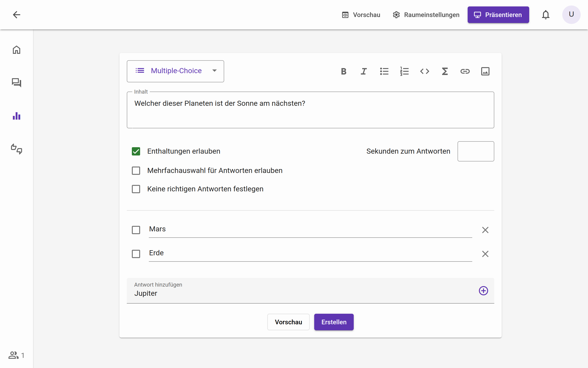588x368 pixels.
Task: Remove the Erde answer
Action: [x=485, y=254]
